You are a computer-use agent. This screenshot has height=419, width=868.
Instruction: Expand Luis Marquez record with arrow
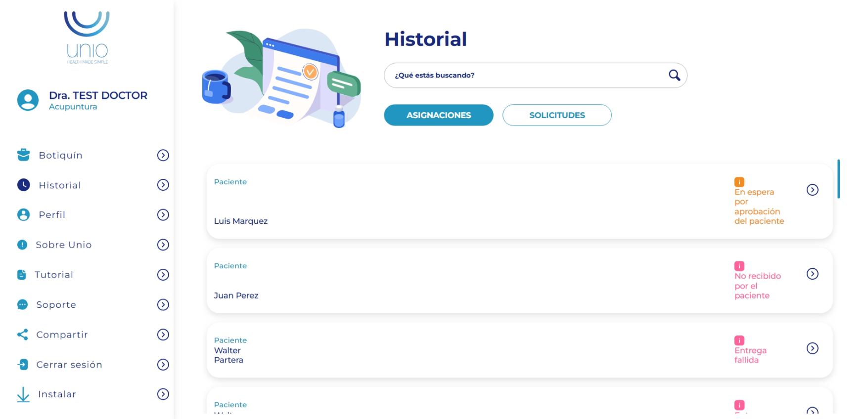[x=812, y=190]
